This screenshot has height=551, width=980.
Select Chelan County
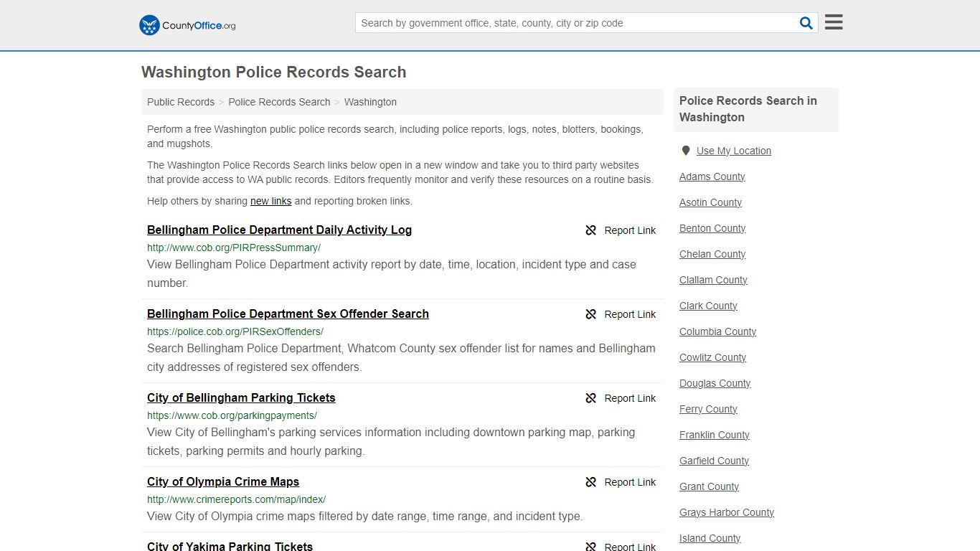[x=712, y=254]
